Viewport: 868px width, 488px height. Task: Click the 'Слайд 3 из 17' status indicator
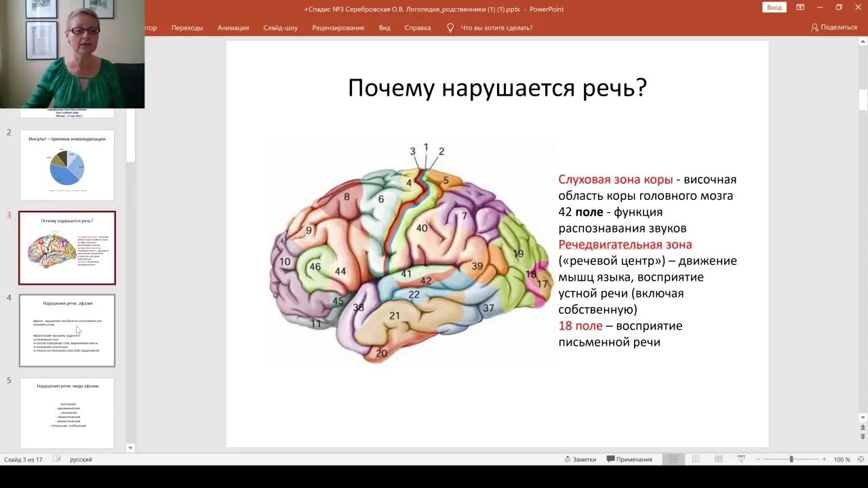tap(23, 459)
